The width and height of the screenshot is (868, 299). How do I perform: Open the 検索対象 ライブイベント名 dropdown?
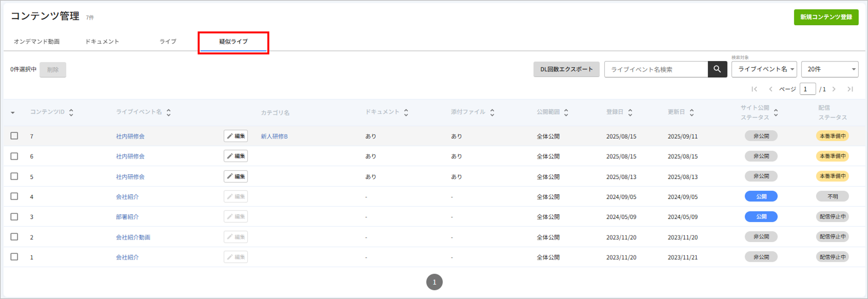pos(764,69)
